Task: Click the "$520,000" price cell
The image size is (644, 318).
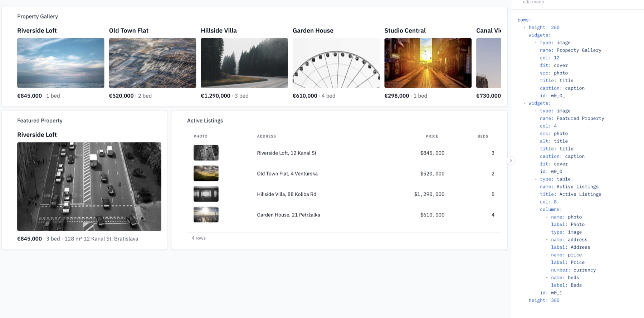Action: tap(432, 174)
